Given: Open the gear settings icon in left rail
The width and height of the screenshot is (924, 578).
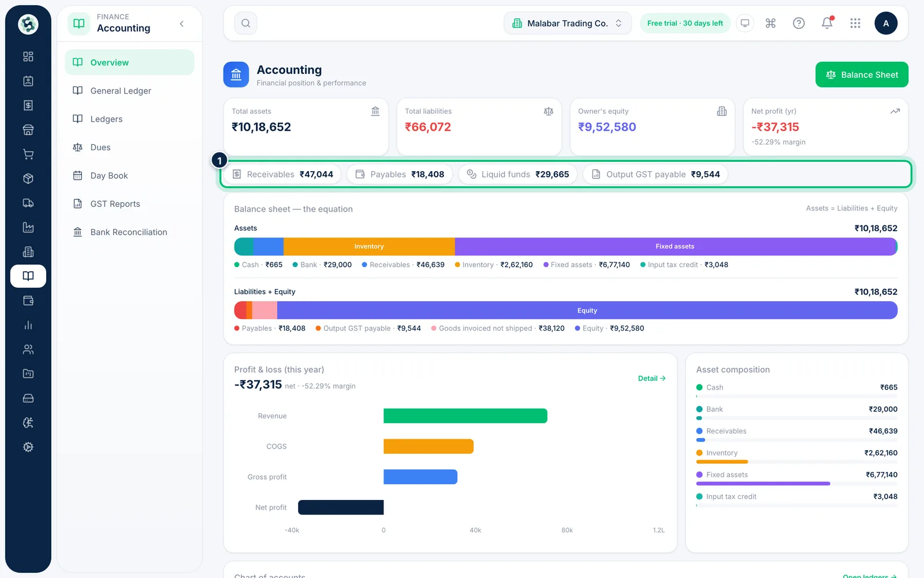Looking at the screenshot, I should pyautogui.click(x=28, y=447).
